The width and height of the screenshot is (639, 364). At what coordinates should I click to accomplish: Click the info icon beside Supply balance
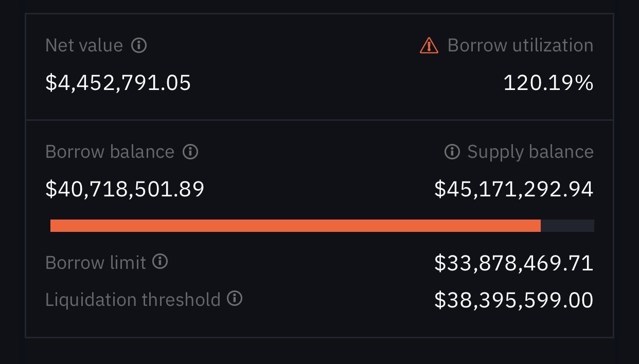(x=452, y=152)
